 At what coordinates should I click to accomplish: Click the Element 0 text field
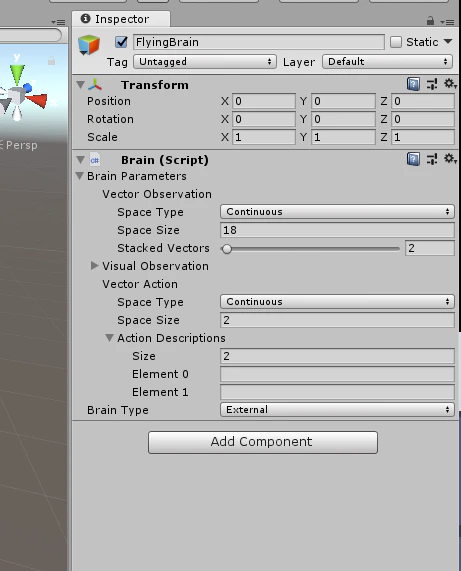click(337, 374)
